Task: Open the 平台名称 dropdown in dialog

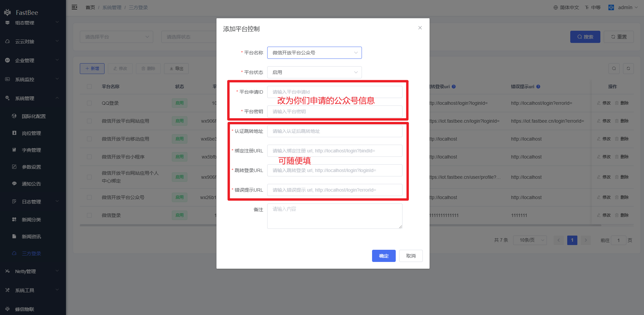Action: coord(315,53)
